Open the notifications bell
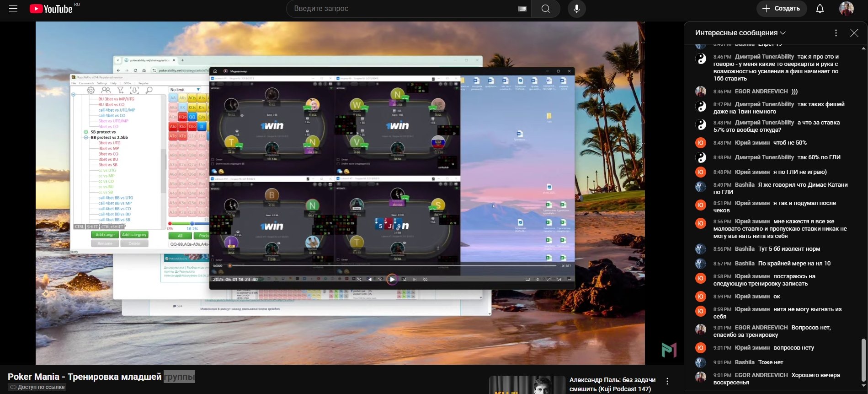 (x=820, y=9)
